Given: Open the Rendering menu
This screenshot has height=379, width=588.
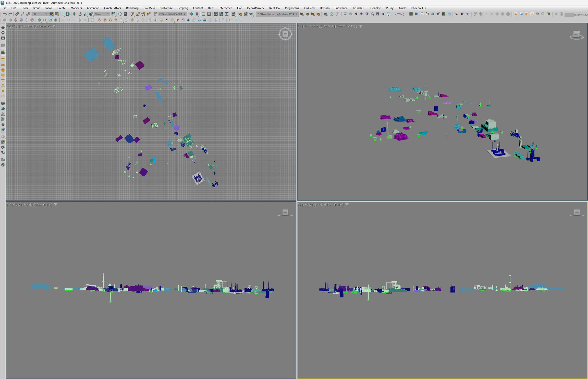Looking at the screenshot, I should (132, 8).
